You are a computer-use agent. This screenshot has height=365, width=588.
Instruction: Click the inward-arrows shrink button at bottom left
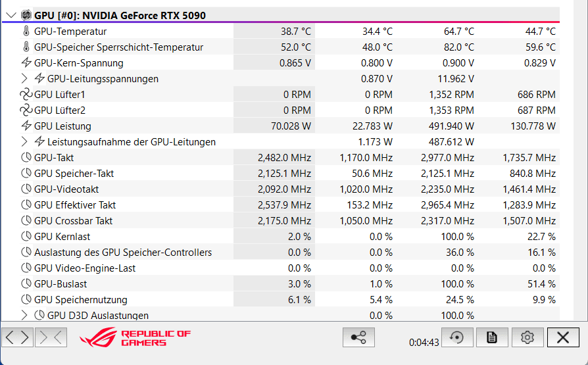pyautogui.click(x=51, y=337)
